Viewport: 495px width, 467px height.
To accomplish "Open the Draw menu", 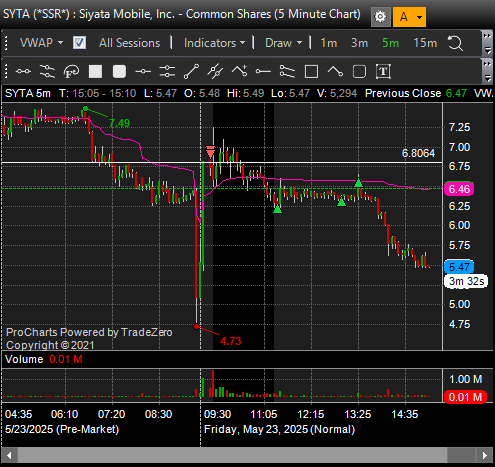I will pos(283,43).
